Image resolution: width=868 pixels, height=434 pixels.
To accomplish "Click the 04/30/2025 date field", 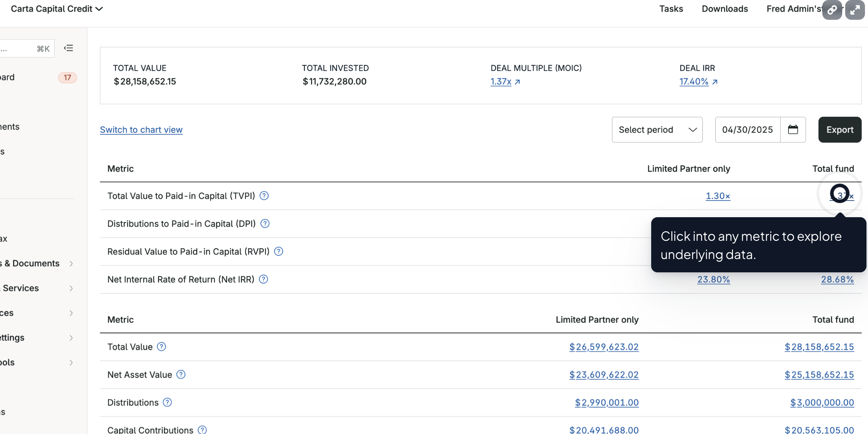I will (748, 130).
